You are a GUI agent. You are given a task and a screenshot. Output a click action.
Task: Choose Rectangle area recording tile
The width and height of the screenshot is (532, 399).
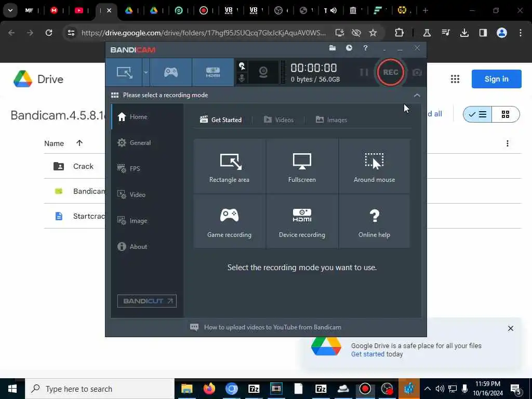point(229,166)
